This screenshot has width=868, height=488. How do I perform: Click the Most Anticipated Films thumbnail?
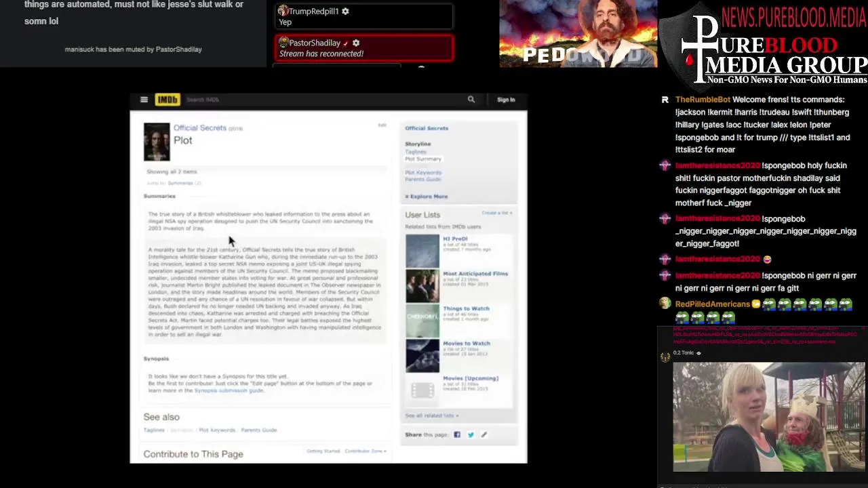tap(422, 286)
